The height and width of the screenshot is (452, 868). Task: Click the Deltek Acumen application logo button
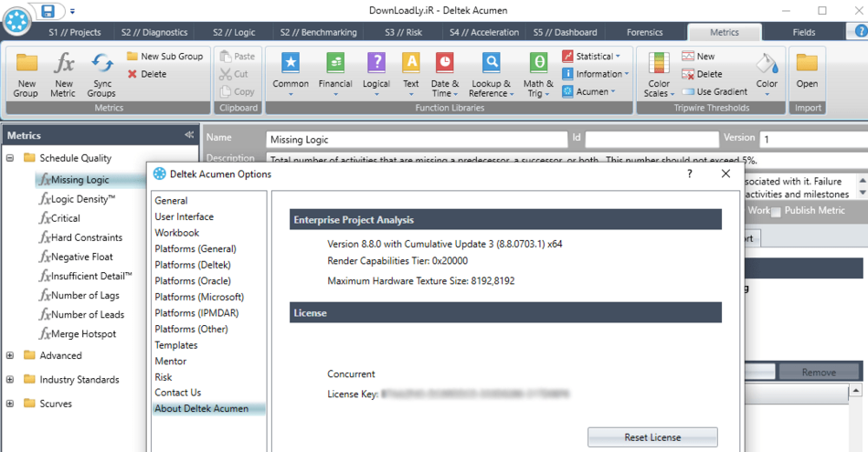pyautogui.click(x=17, y=20)
